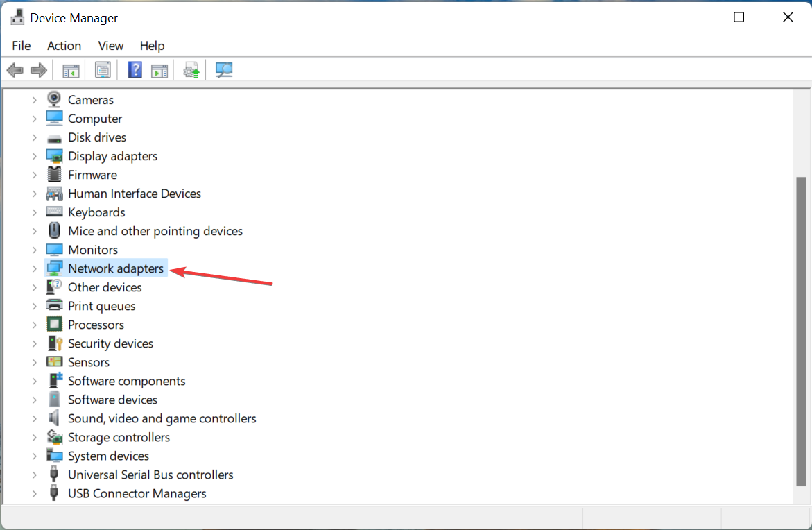This screenshot has height=530, width=812.
Task: Click the Back arrow toolbar icon
Action: click(15, 70)
